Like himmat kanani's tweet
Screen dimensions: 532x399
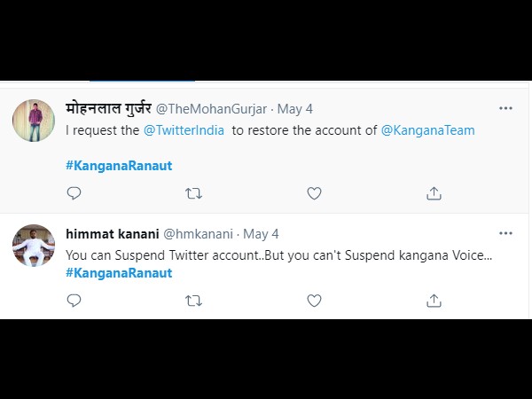click(313, 301)
